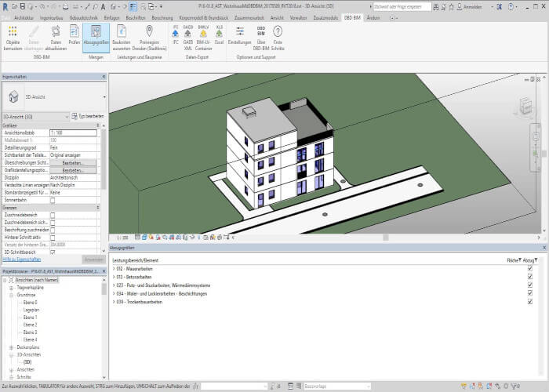549x392 pixels.
Task: Export the model via the IFC icon
Action: tap(176, 35)
